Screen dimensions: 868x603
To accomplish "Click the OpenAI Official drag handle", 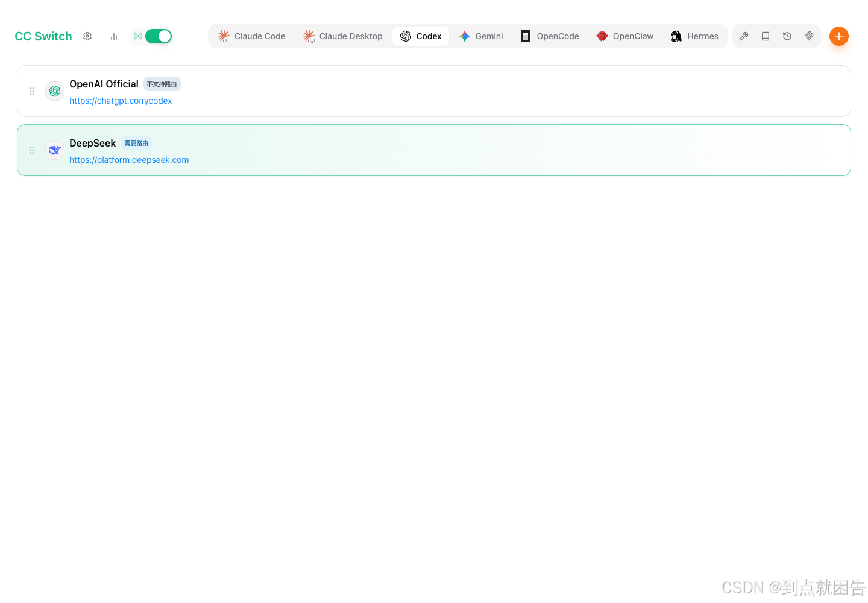I will [x=32, y=91].
